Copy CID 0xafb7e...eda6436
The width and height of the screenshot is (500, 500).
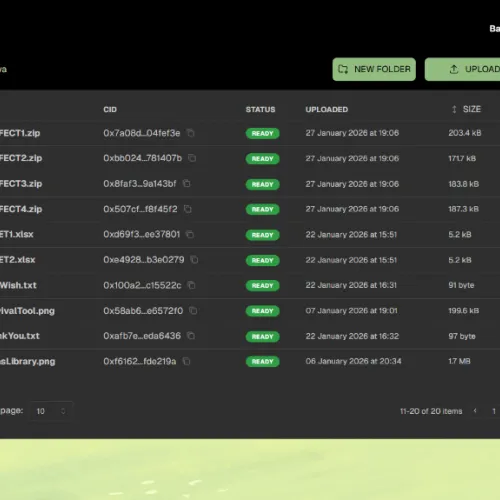click(191, 336)
